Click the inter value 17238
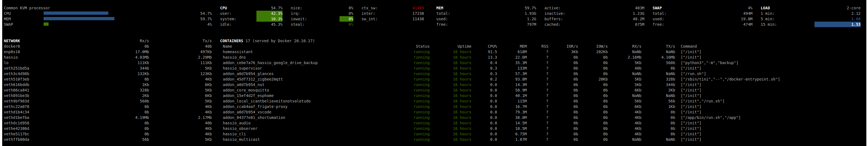 418,13
